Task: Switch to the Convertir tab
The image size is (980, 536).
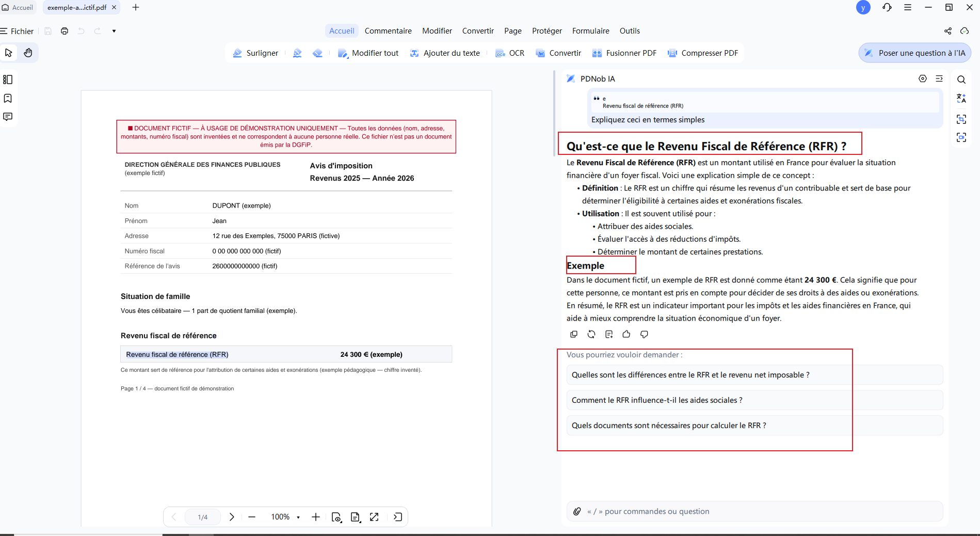Action: (x=478, y=31)
